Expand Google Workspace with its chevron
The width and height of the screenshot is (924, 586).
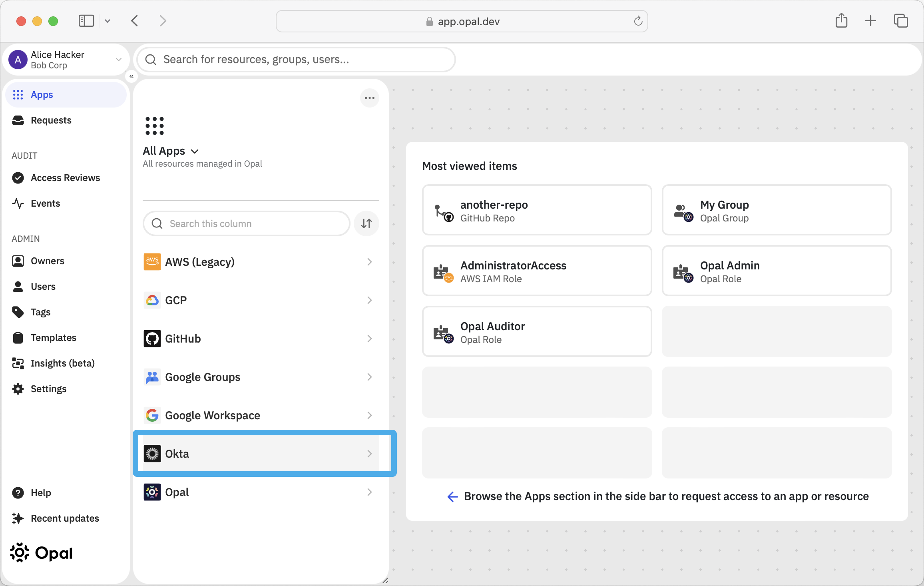tap(370, 415)
